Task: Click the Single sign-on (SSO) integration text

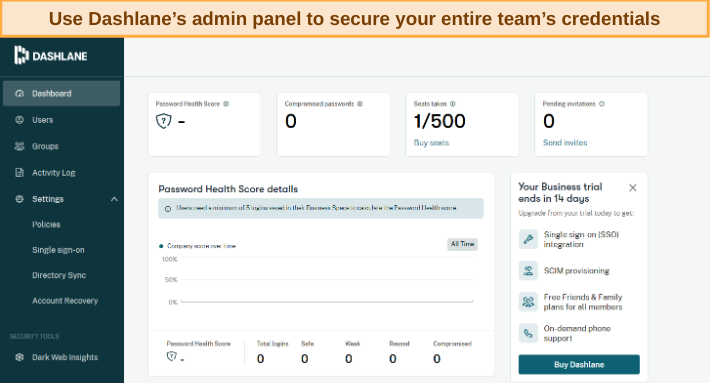Action: click(x=581, y=239)
